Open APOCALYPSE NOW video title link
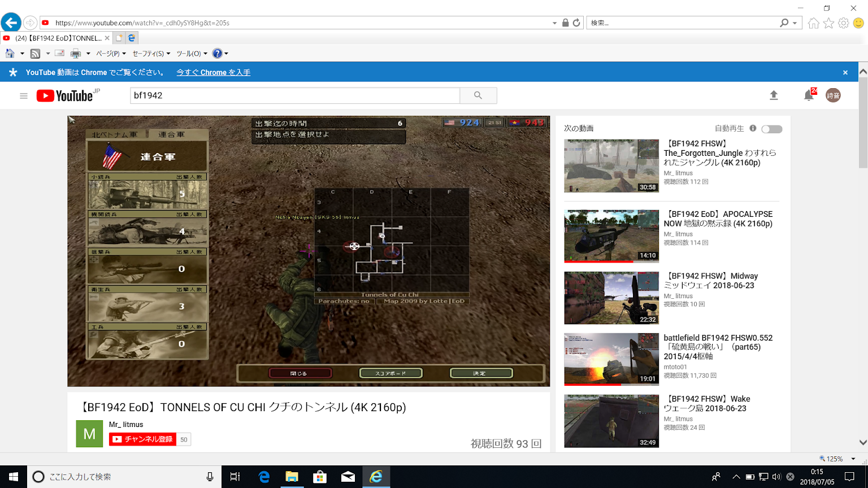This screenshot has height=488, width=868. 718,219
